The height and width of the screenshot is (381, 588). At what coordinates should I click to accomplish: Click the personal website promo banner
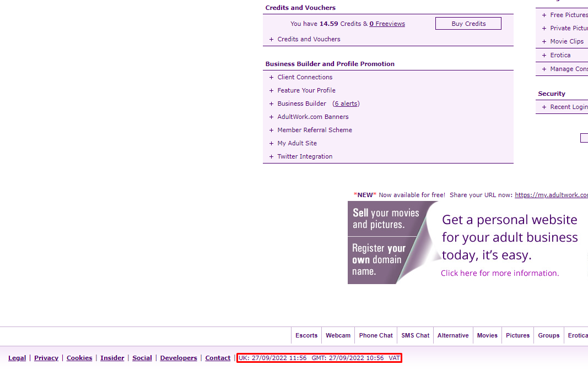click(x=467, y=242)
